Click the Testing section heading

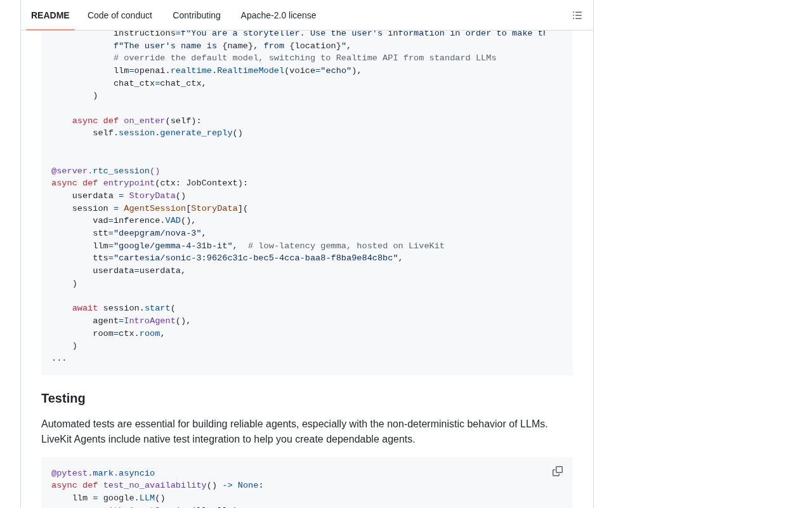(x=63, y=398)
